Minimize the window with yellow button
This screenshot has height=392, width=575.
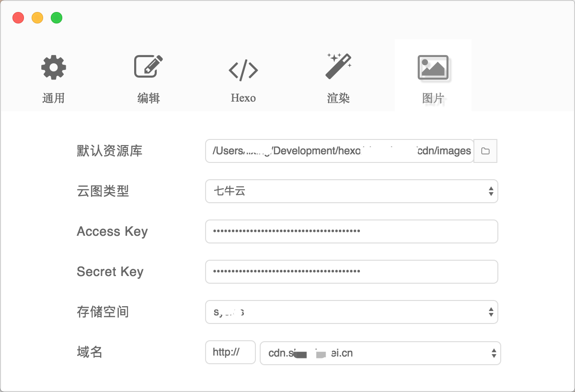pos(37,18)
